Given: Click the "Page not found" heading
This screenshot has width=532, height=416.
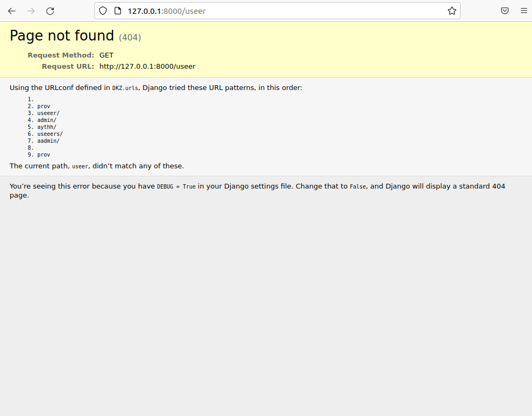Looking at the screenshot, I should [62, 36].
